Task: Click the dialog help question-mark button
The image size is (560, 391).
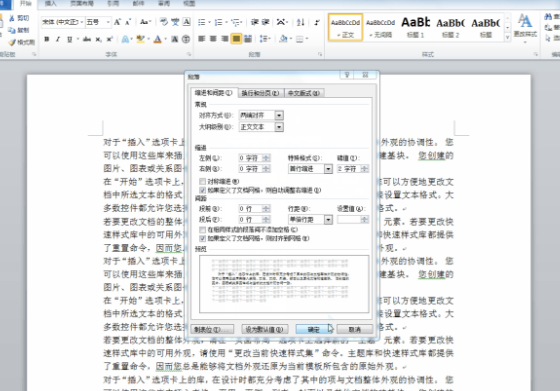Action: pyautogui.click(x=347, y=75)
